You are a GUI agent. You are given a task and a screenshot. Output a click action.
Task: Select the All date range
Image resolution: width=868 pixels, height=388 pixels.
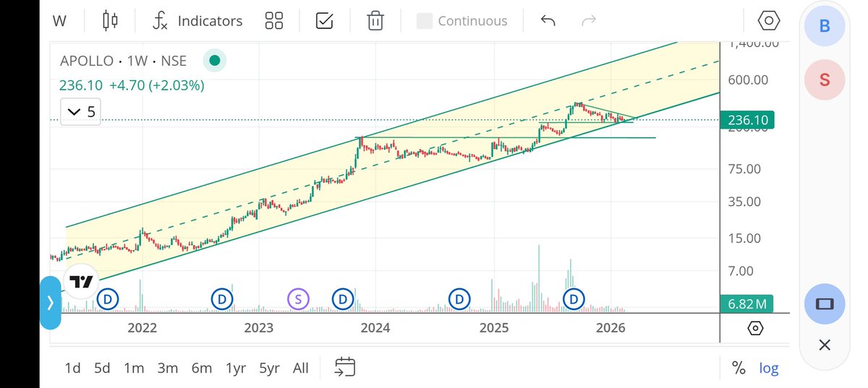coord(301,368)
